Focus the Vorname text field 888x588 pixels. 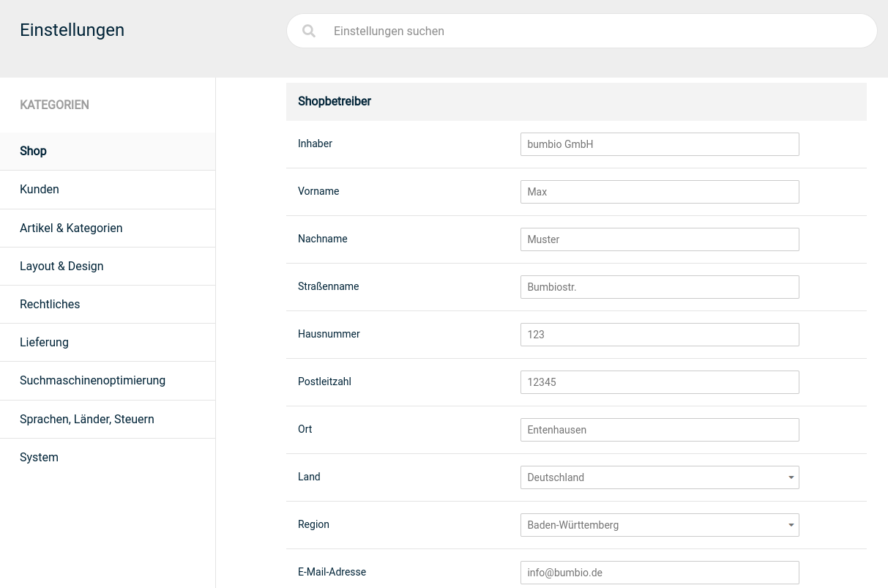(659, 192)
